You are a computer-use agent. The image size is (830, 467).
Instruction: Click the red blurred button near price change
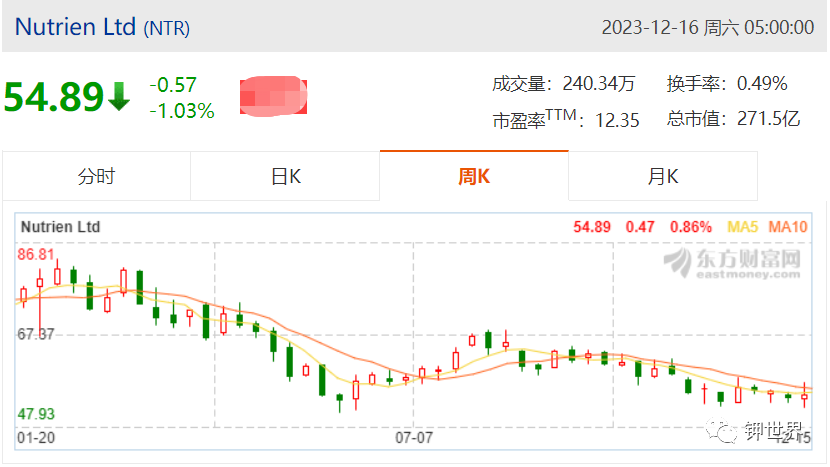tap(273, 96)
